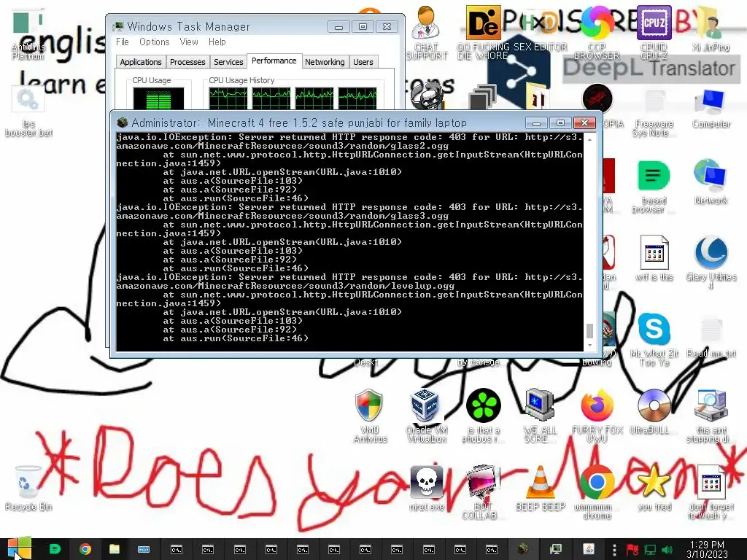
Task: Switch to the Services tab
Action: [x=228, y=62]
